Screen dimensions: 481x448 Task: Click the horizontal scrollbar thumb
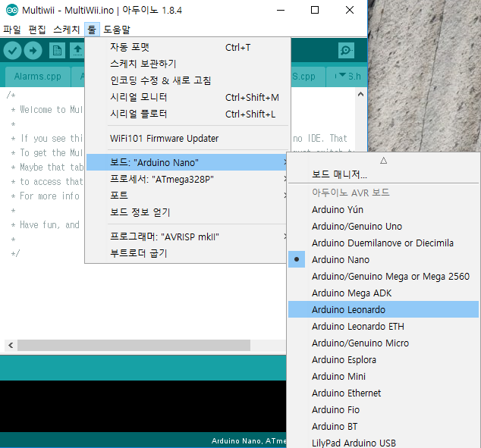point(134,346)
